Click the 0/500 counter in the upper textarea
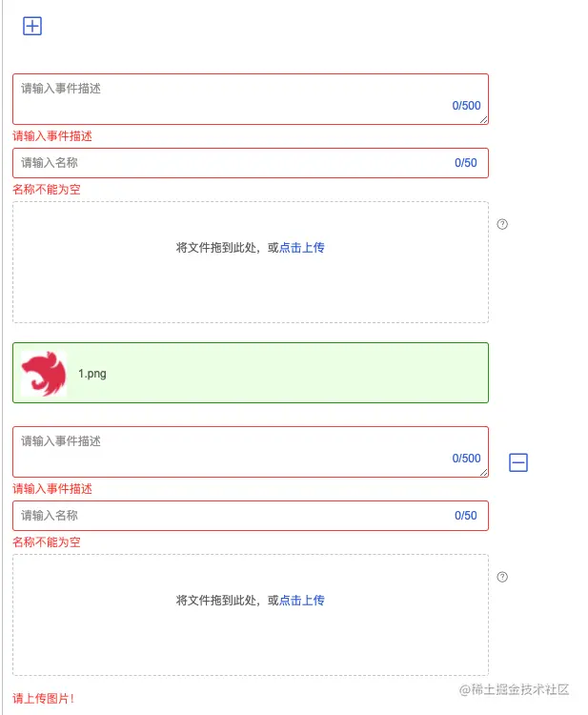 (x=466, y=106)
